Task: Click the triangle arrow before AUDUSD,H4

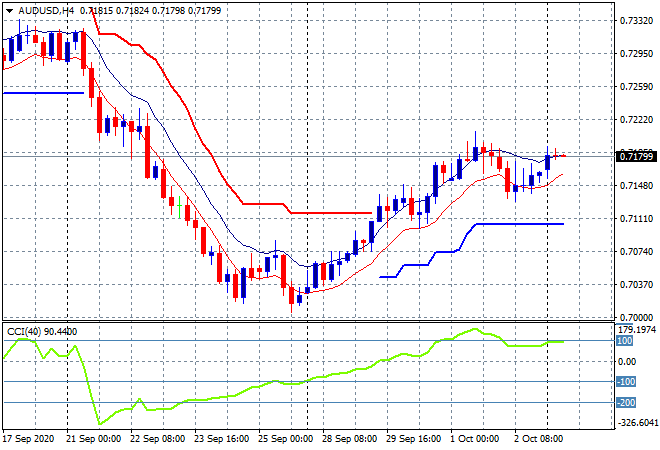Action: [x=9, y=11]
